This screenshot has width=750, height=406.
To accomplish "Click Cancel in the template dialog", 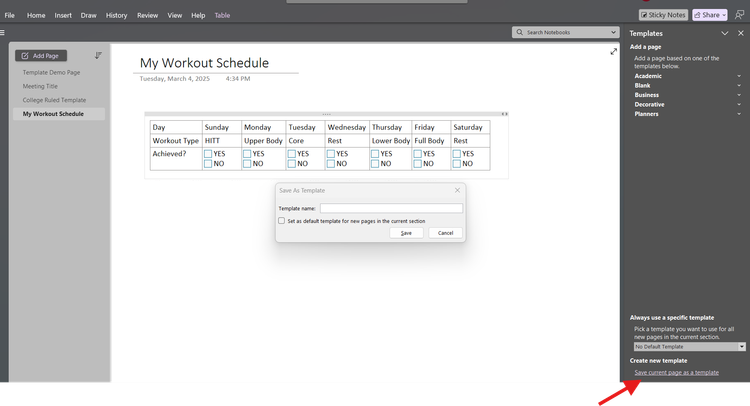I will 445,233.
